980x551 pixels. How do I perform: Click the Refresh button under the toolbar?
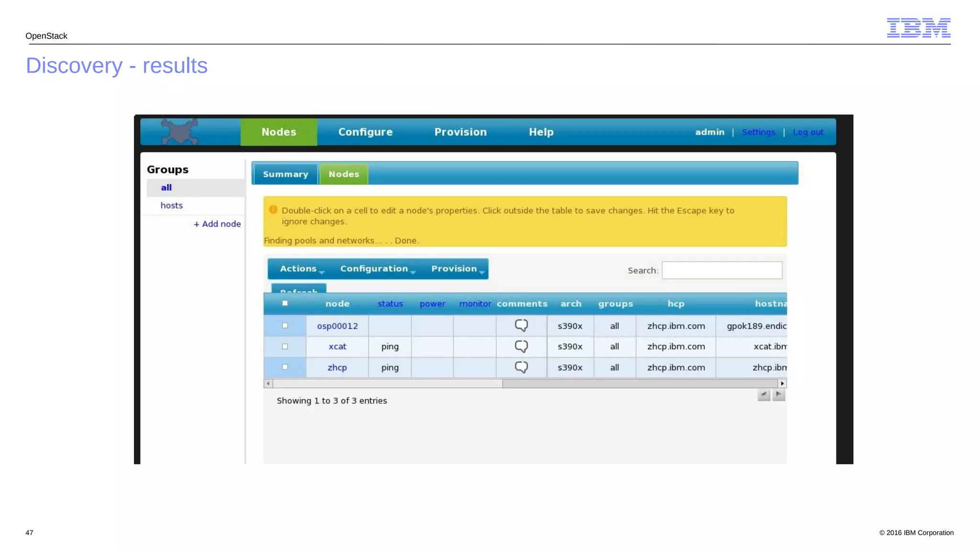click(x=299, y=288)
